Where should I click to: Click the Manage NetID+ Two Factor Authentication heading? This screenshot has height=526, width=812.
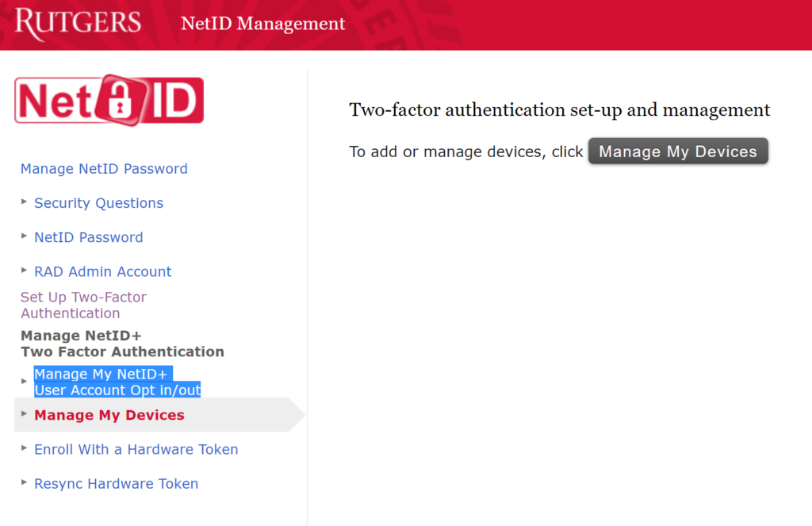pos(122,344)
